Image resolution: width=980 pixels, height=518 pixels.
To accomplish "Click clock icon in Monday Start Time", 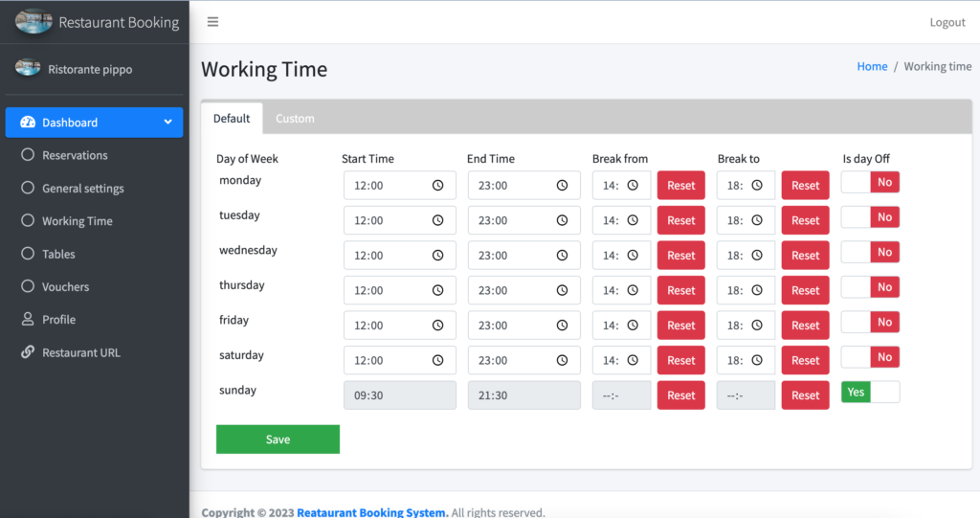I will [x=437, y=186].
